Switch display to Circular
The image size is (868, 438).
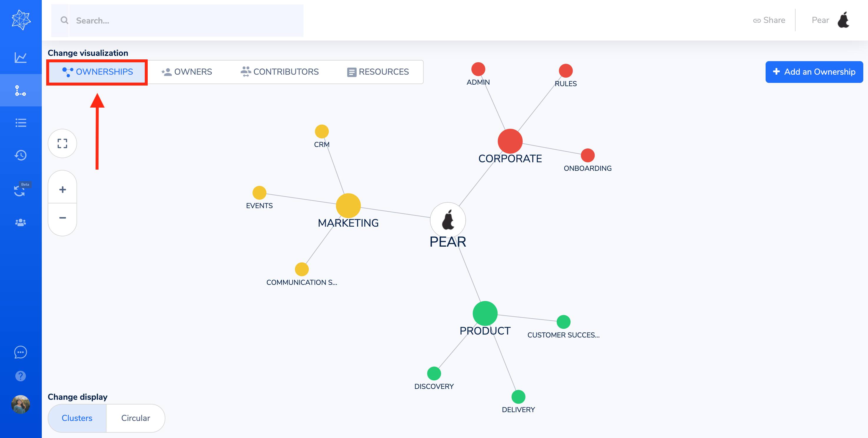pyautogui.click(x=135, y=418)
